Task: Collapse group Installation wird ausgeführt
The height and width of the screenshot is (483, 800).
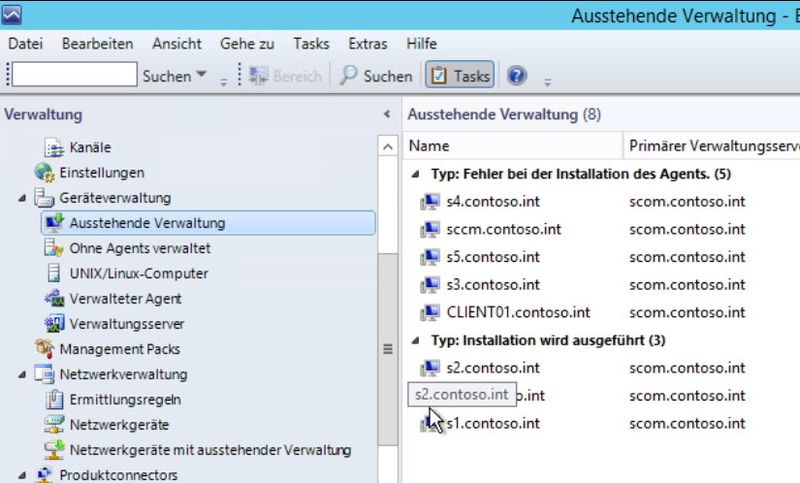Action: 416,341
